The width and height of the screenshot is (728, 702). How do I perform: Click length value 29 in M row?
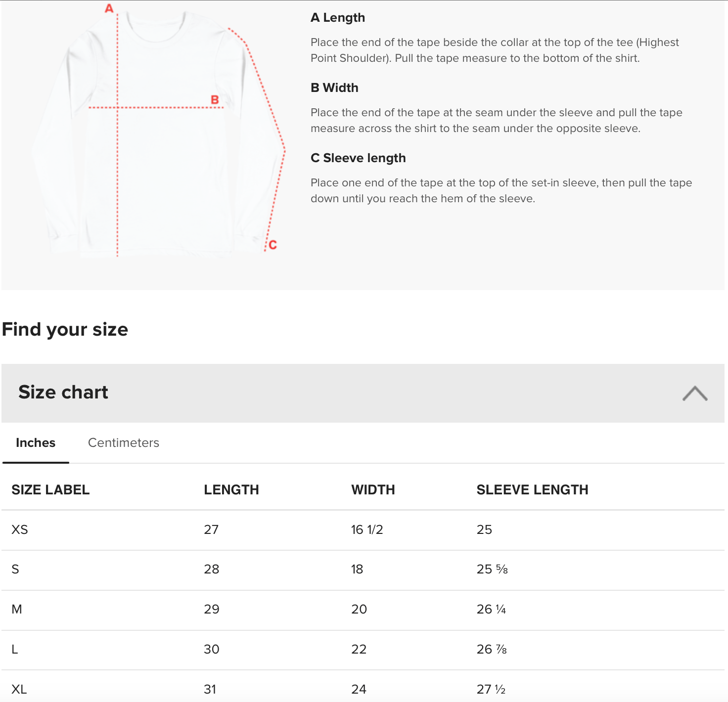[x=212, y=610]
